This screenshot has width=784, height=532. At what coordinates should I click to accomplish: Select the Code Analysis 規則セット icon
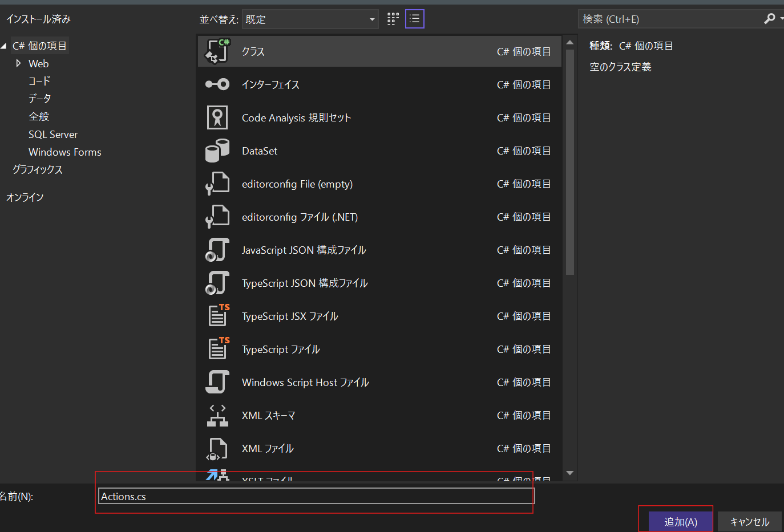[x=217, y=117]
